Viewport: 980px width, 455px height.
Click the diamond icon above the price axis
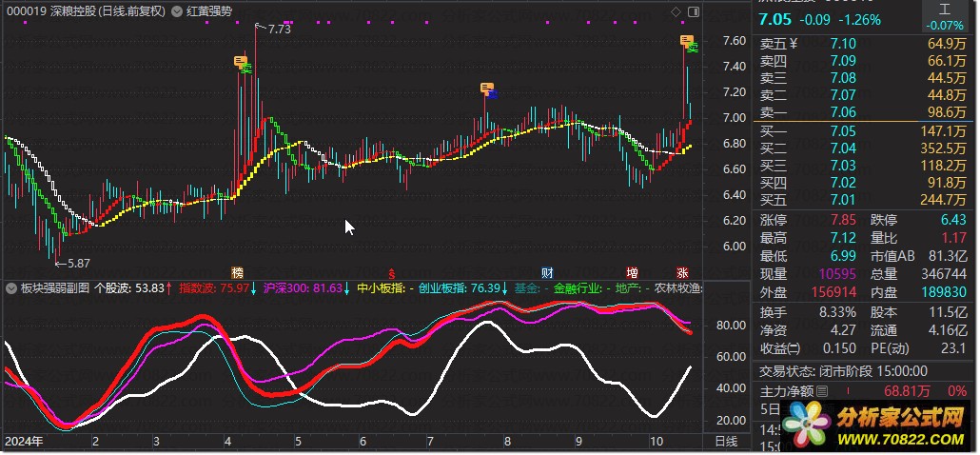[676, 12]
